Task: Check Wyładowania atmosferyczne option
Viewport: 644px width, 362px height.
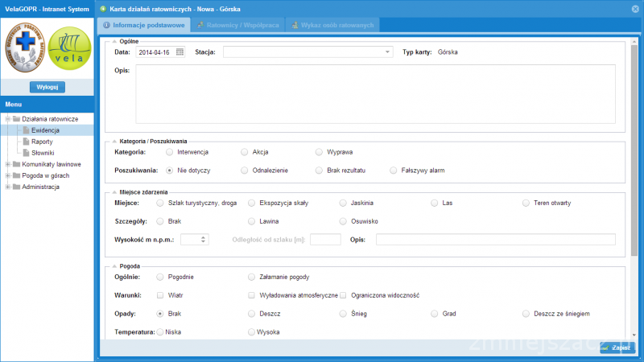Action: pyautogui.click(x=252, y=295)
